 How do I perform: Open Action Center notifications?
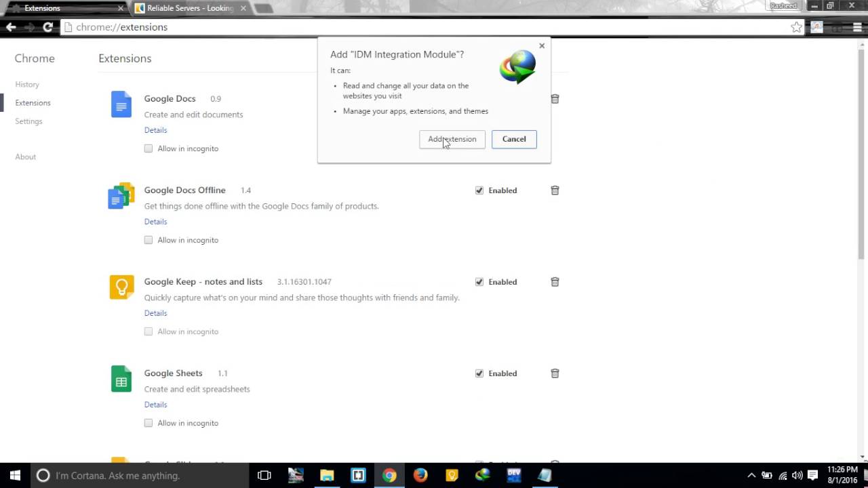point(812,475)
